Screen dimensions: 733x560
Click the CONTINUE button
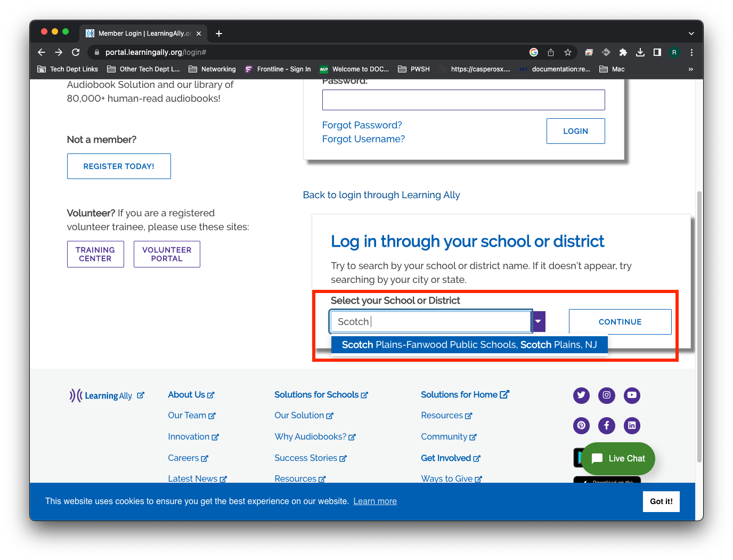pyautogui.click(x=620, y=322)
